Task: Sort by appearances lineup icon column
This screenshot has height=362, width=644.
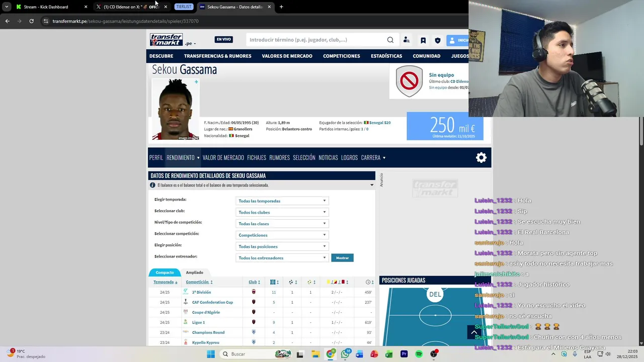Action: tap(273, 282)
